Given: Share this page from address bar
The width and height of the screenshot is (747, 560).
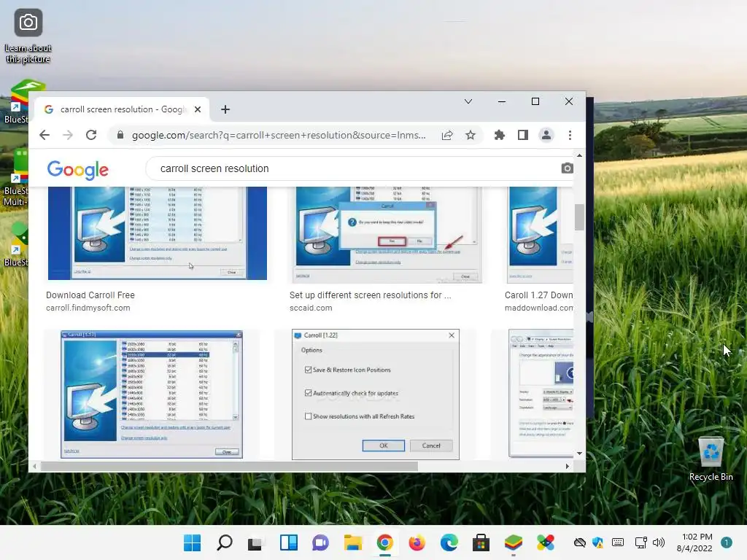Looking at the screenshot, I should [x=447, y=135].
